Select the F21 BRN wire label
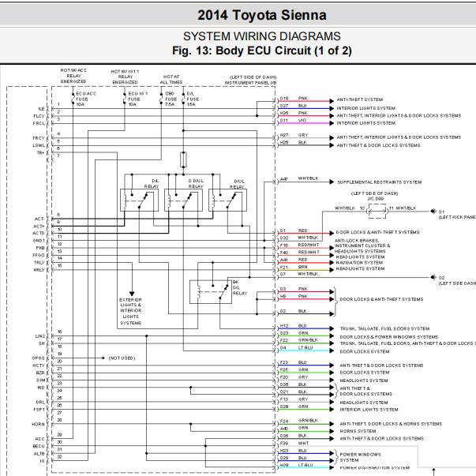476x476 pixels. click(x=294, y=267)
